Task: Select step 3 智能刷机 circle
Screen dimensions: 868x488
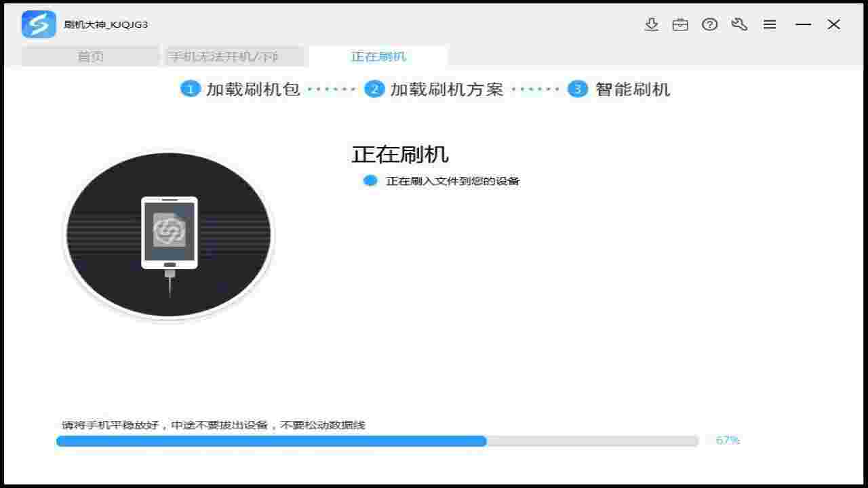Action: tap(577, 89)
